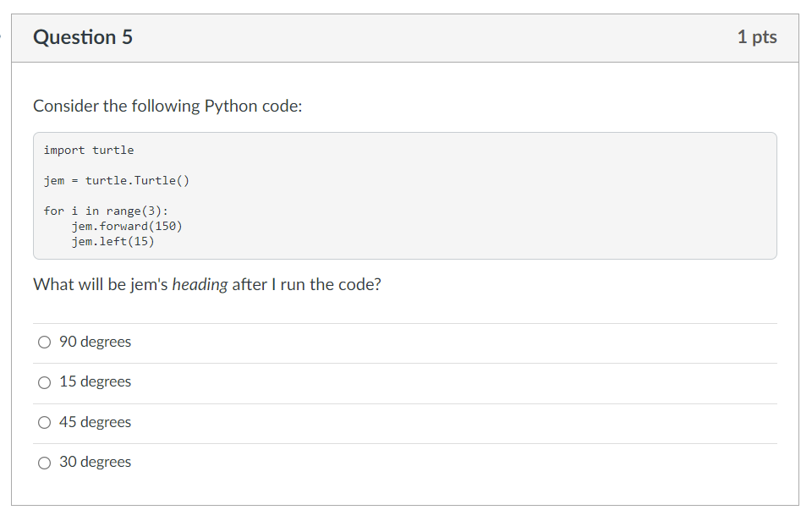Click the "15 degrees" answer label text
812x510 pixels.
(x=96, y=381)
